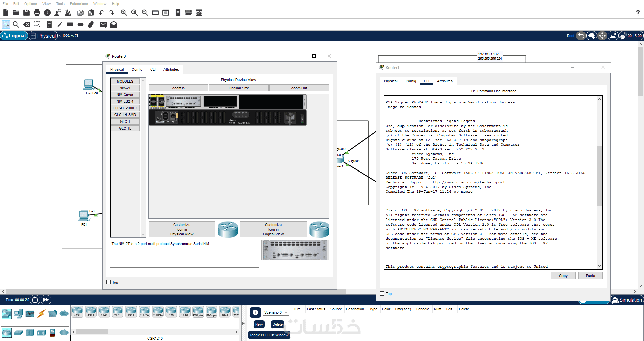
Task: Click the printer icon in the toolbar
Action: coord(37,13)
